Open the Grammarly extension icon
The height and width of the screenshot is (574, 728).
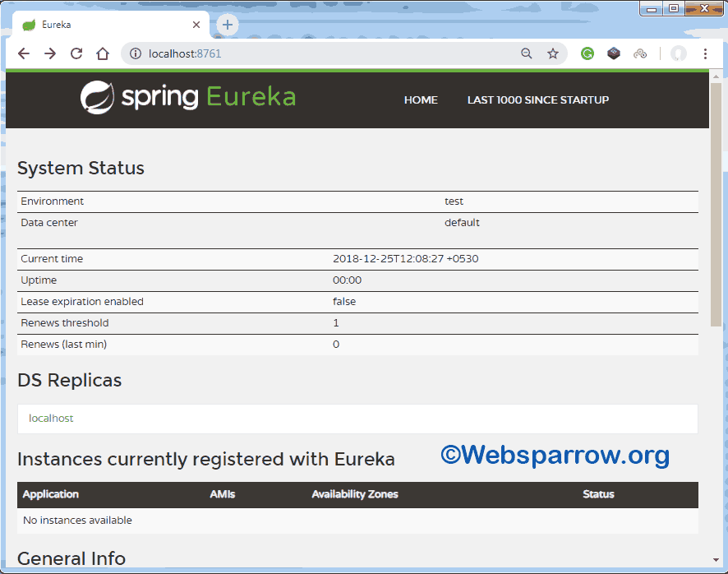(x=587, y=54)
